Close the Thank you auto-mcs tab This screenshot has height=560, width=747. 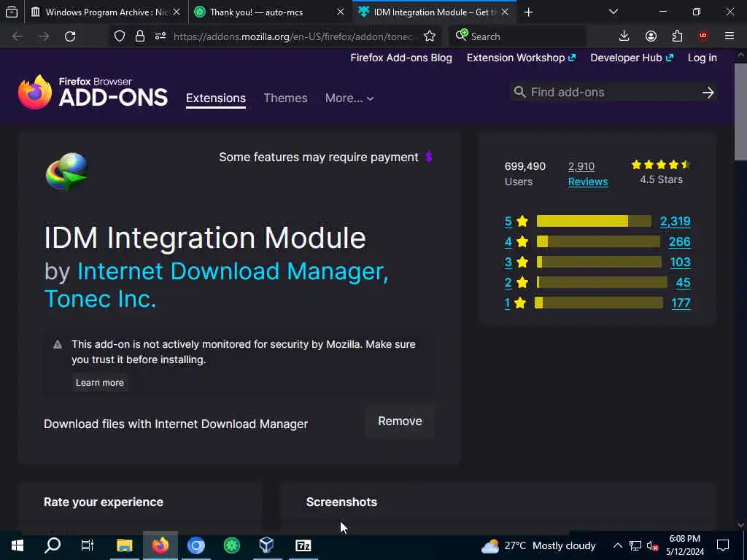coord(340,12)
